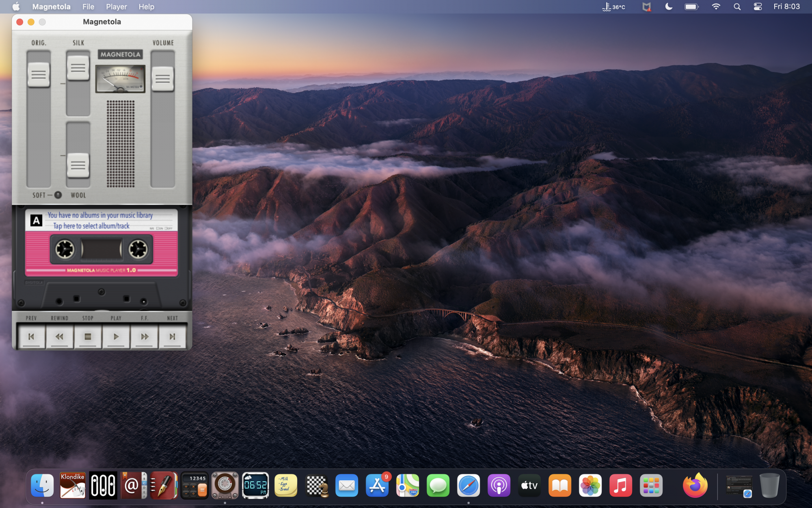Screen dimensions: 812x508
Task: Open the 06:52 digital clock app
Action: click(255, 485)
